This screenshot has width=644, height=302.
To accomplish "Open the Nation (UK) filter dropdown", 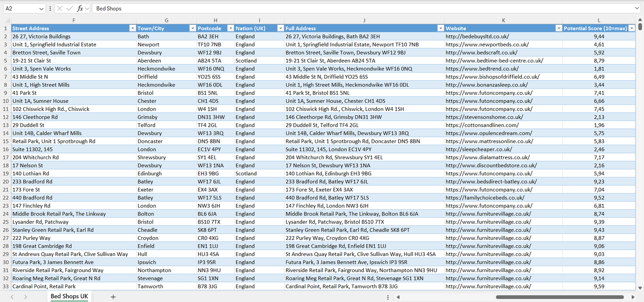I will tap(281, 28).
